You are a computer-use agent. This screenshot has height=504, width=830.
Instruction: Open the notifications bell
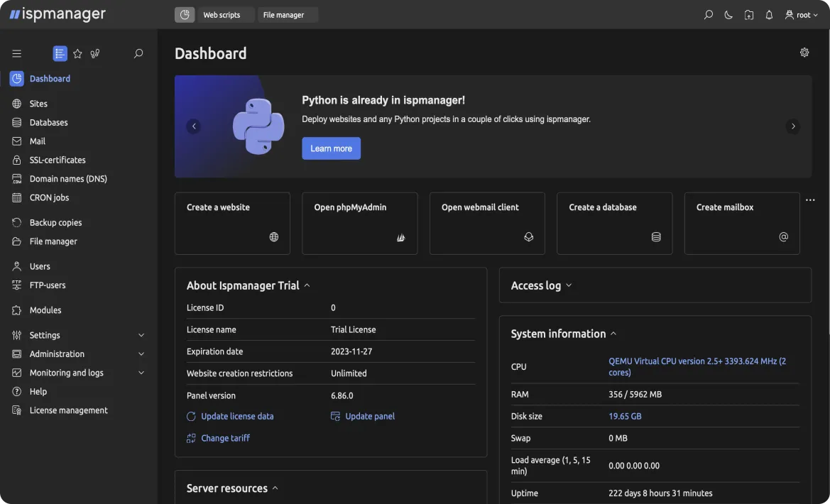pos(769,15)
